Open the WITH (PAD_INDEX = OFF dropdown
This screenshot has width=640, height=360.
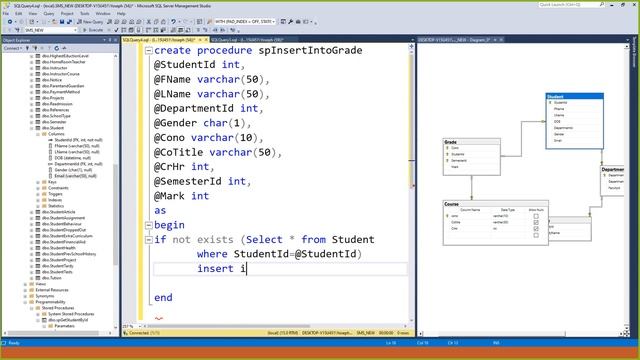[x=273, y=22]
